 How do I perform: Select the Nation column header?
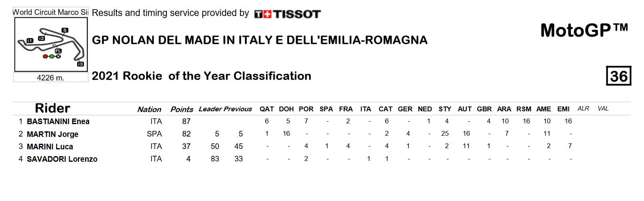click(149, 109)
